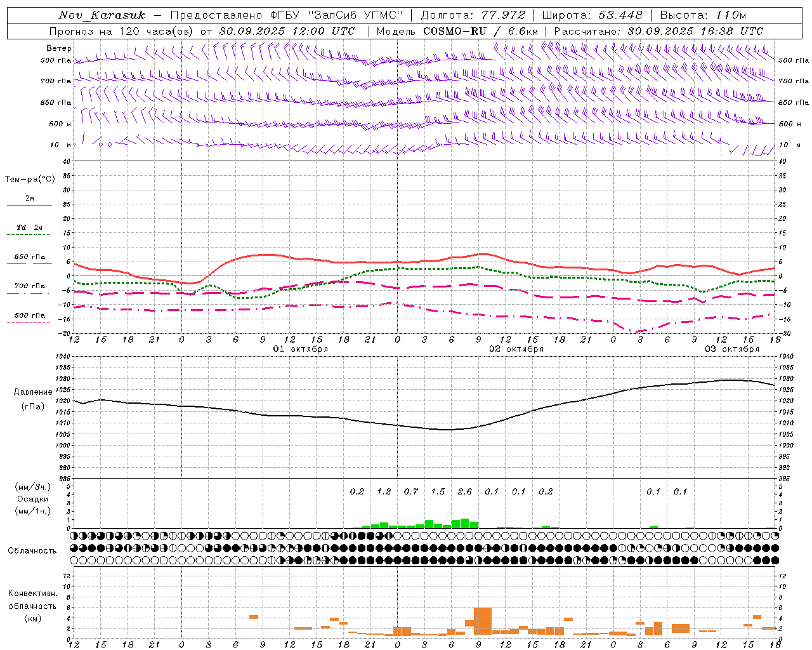Click the model label 'COSMO-RU / 6.6км'
812x650 pixels.
[481, 31]
